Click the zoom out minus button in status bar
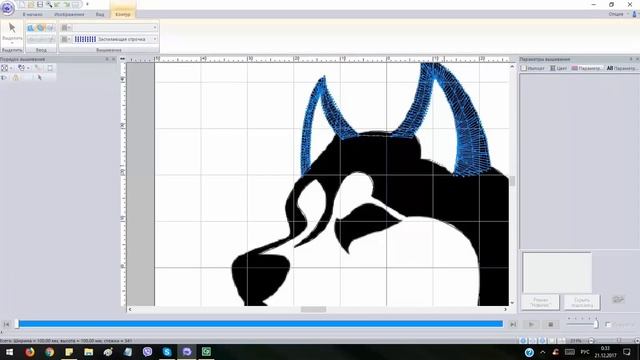This screenshot has height=360, width=640. tap(591, 341)
